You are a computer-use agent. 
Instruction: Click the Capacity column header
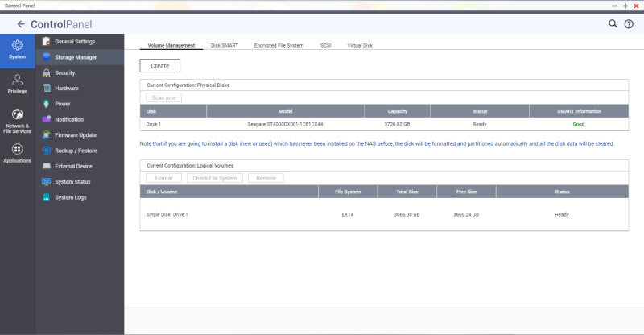[x=397, y=111]
